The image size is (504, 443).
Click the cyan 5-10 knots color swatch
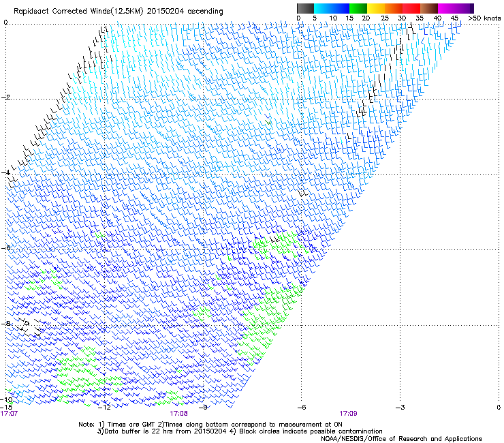click(322, 8)
